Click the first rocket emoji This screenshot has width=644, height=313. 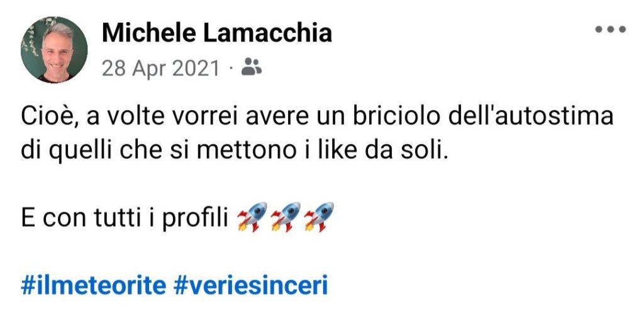251,217
